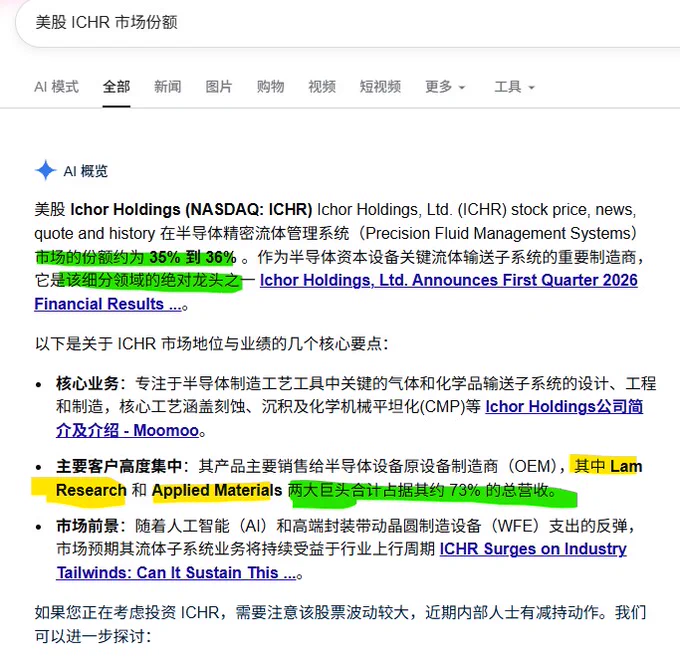Open the 工具 dropdown
Viewport: 680px width, 657px height.
coord(514,87)
